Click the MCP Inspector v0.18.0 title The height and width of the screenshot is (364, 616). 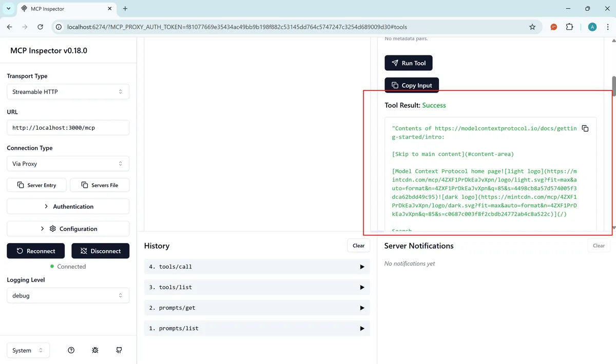[x=49, y=51]
